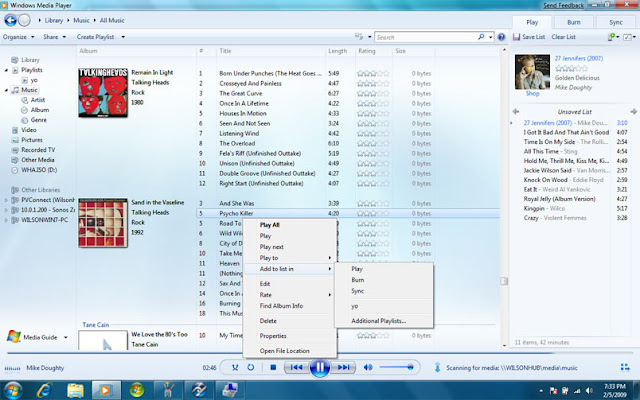This screenshot has height=400, width=640.
Task: Open the search options dropdown arrow
Action: tap(491, 37)
